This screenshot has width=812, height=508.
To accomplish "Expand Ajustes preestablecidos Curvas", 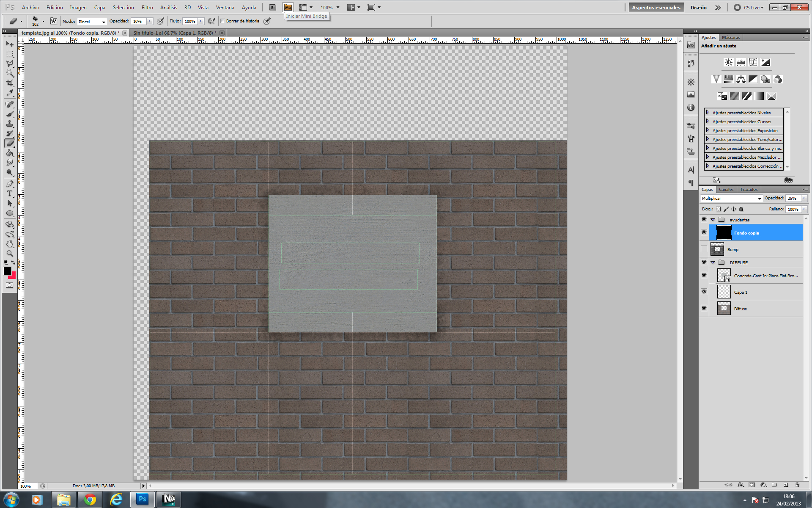I will coord(708,121).
